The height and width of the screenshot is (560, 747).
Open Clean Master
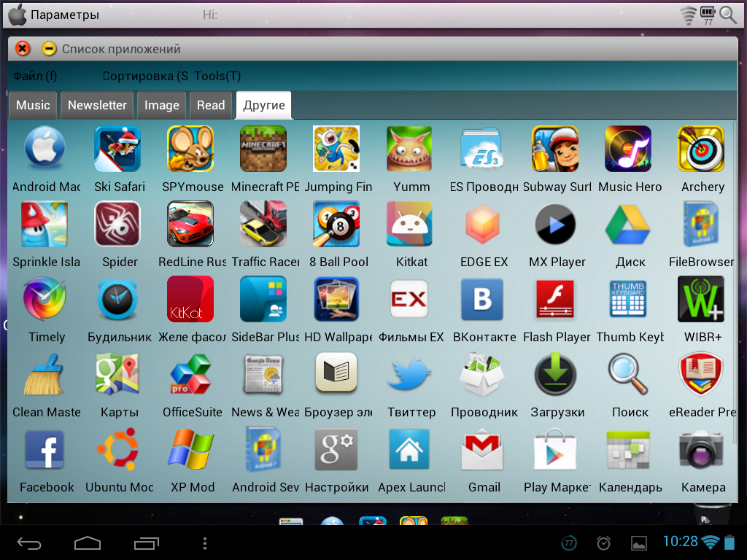point(44,374)
